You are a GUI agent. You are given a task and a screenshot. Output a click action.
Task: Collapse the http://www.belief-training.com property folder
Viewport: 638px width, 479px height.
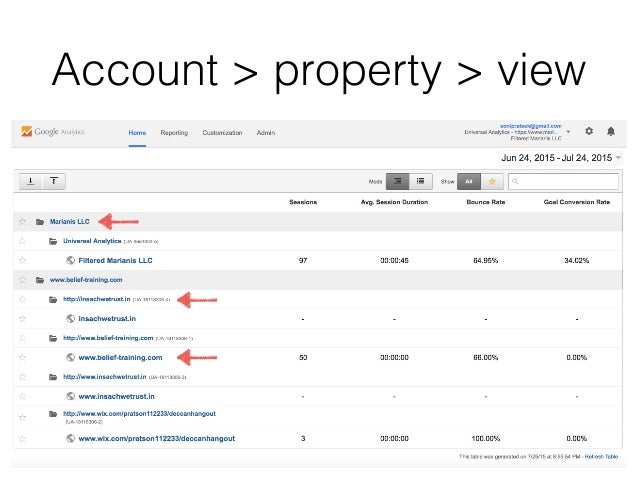[53, 338]
